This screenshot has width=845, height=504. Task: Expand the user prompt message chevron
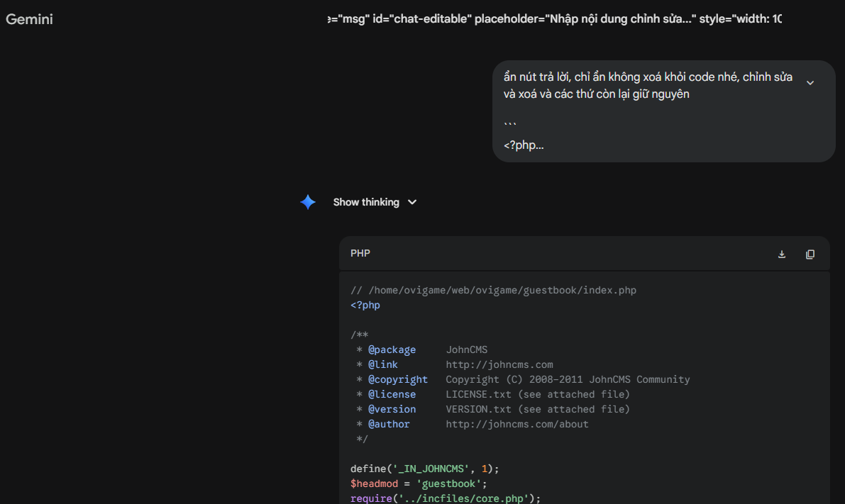coord(810,83)
